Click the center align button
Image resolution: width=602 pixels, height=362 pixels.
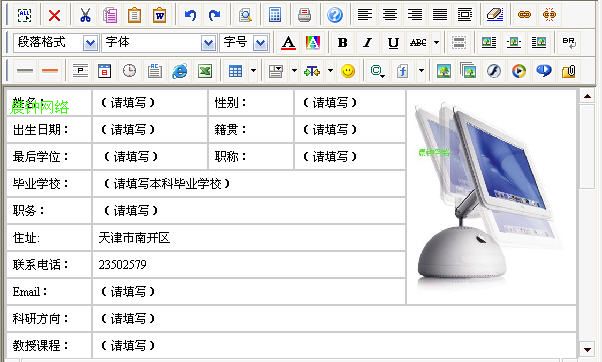390,15
